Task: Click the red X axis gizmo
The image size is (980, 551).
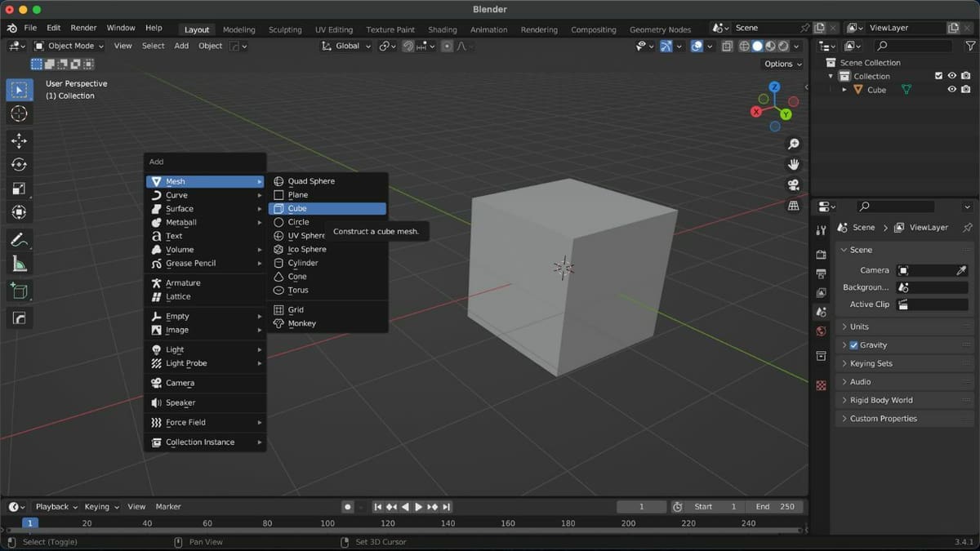Action: pyautogui.click(x=757, y=111)
